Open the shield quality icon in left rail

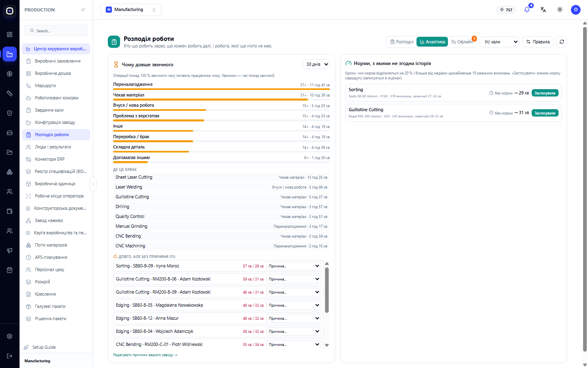[x=9, y=113]
